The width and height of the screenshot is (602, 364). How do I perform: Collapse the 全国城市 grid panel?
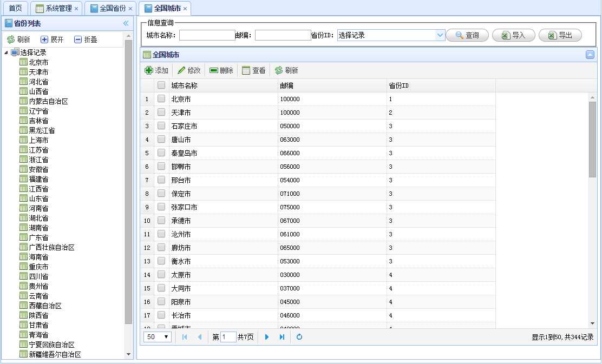(590, 55)
